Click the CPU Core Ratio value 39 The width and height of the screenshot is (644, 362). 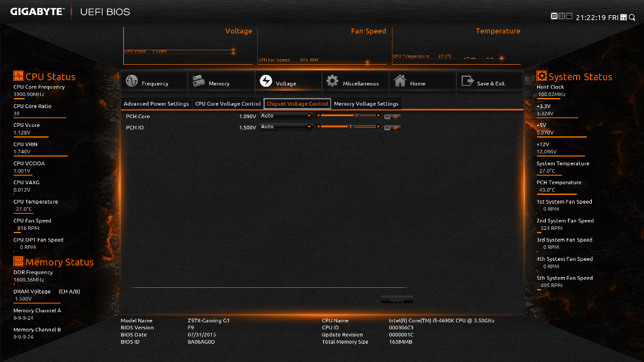[x=16, y=114]
